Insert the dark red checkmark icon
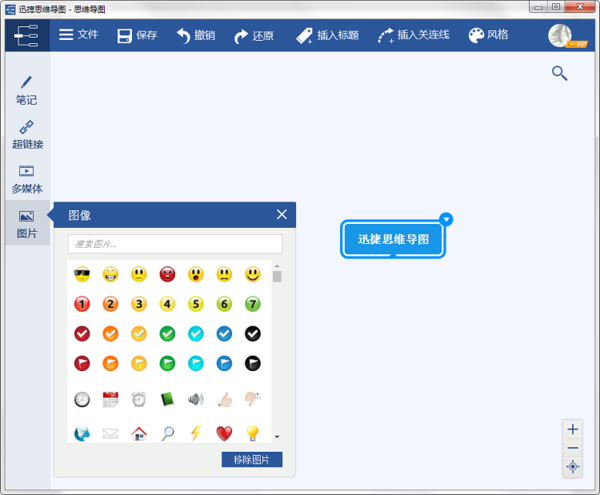The image size is (600, 495). tap(82, 334)
